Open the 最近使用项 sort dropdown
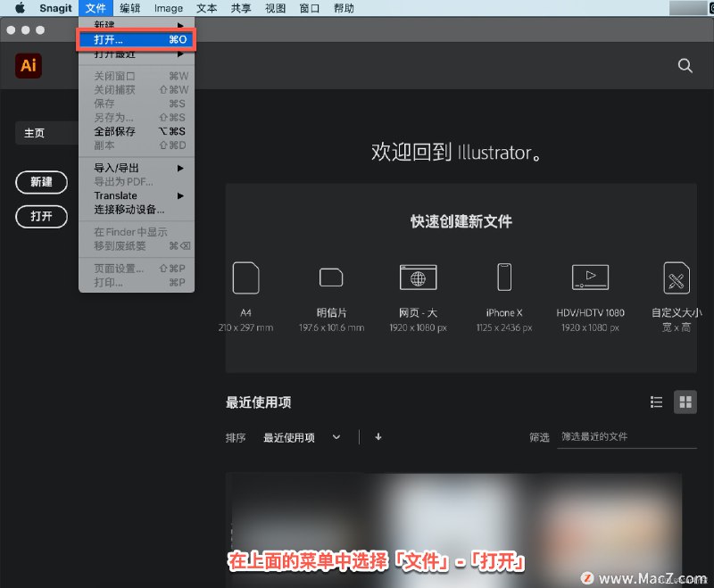714x588 pixels. [302, 437]
